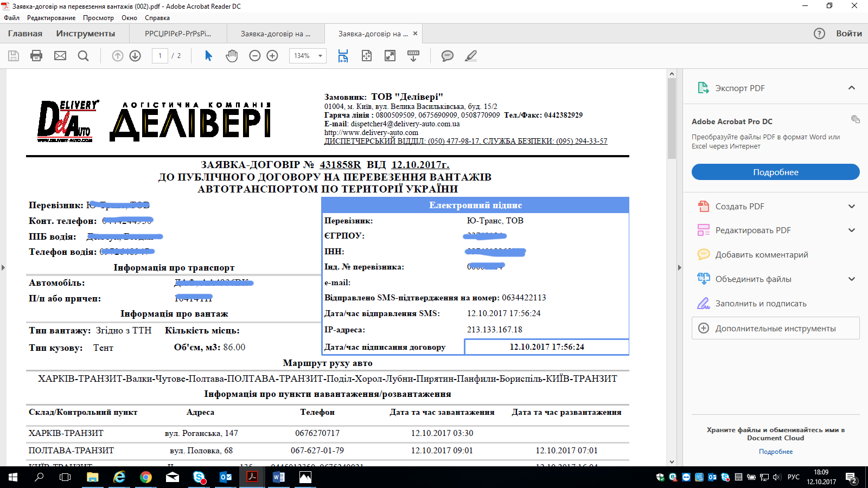Viewport: 868px width, 488px height.
Task: Open the Файл menu
Action: (11, 18)
